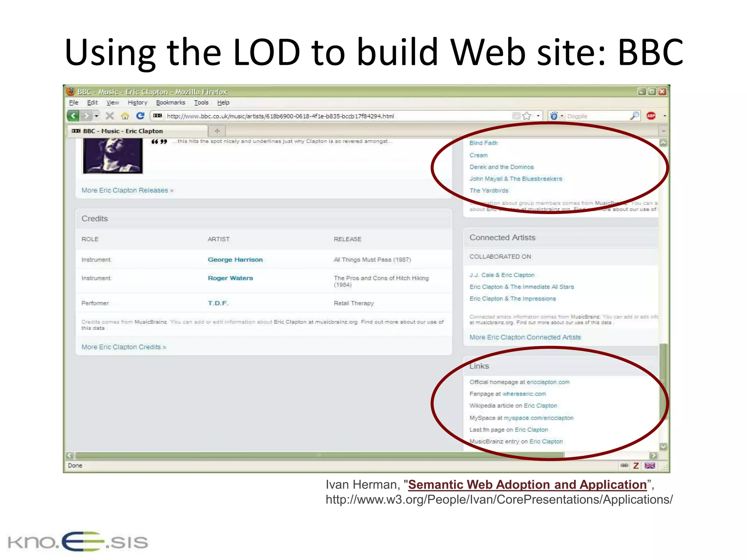Open the Tools menu
This screenshot has height=560, width=747.
coord(201,102)
